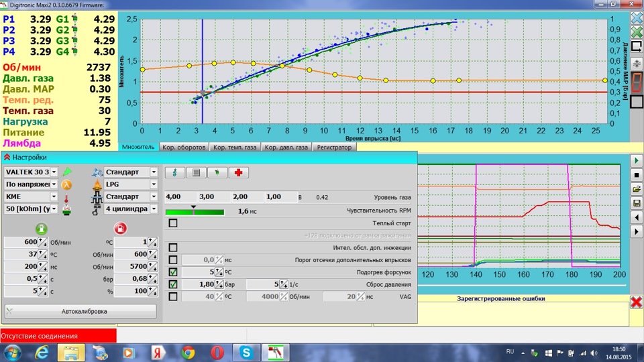Click the right arrow below the recorder left arrow

pyautogui.click(x=637, y=232)
